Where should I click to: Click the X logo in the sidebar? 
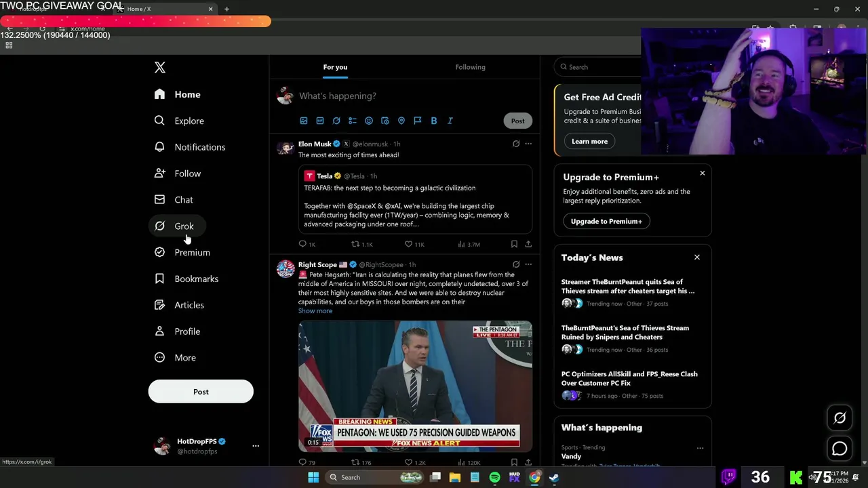pos(159,67)
